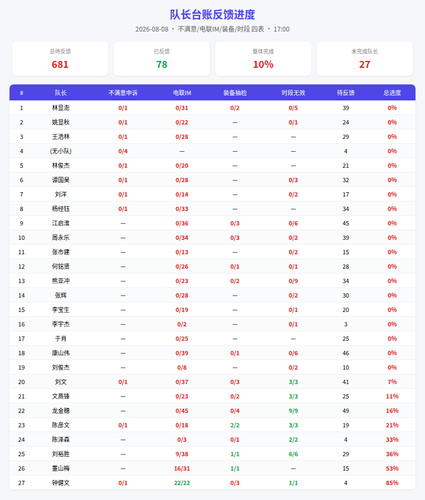Click the 待反馈 value 46 in row 18
Screen dimensions: 425x500
click(x=346, y=353)
